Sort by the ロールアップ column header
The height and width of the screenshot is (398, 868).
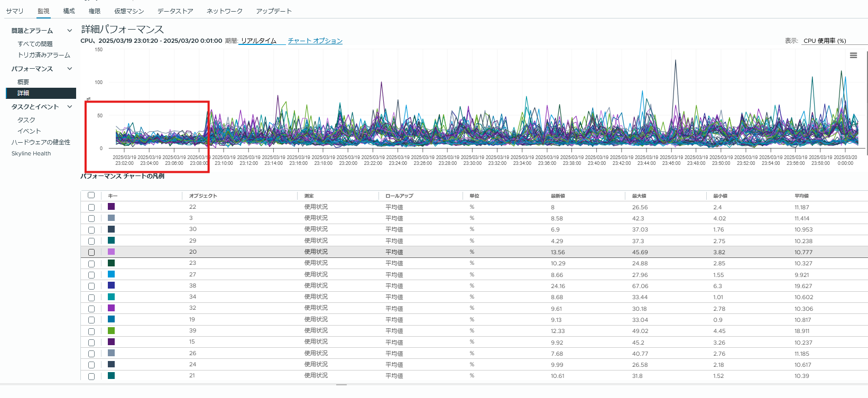coord(399,196)
